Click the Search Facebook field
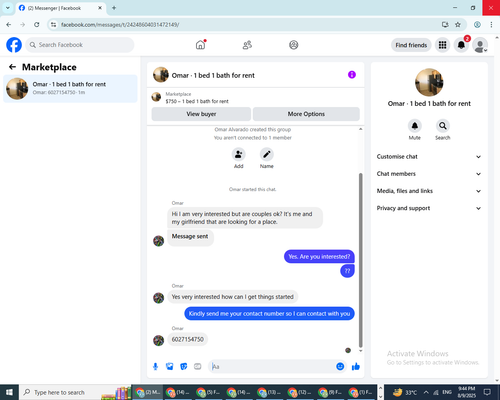 pyautogui.click(x=80, y=45)
